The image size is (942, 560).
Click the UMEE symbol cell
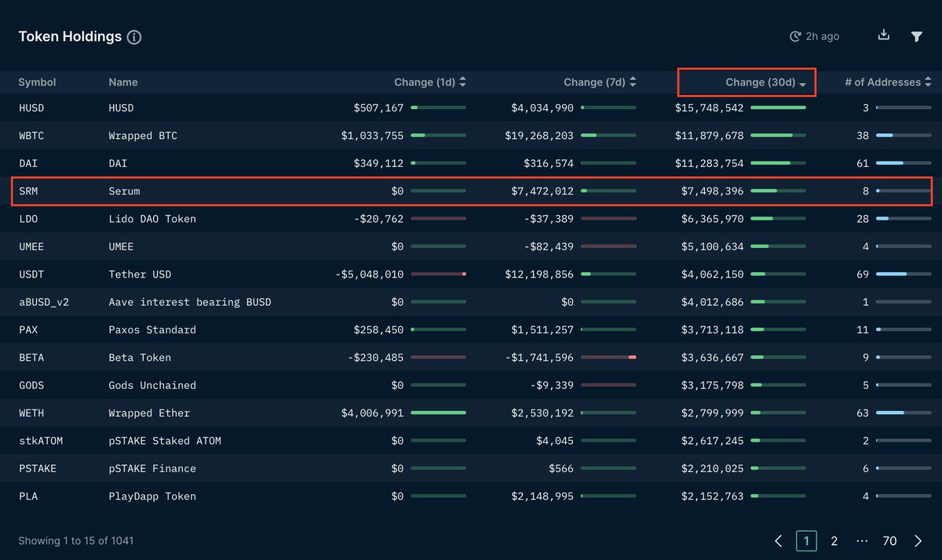point(31,247)
